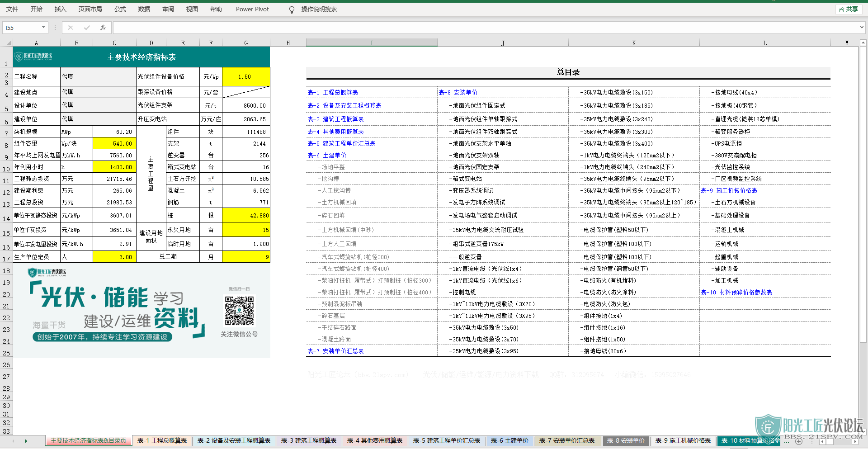
Task: Click the Name Box showing I55
Action: [22, 28]
